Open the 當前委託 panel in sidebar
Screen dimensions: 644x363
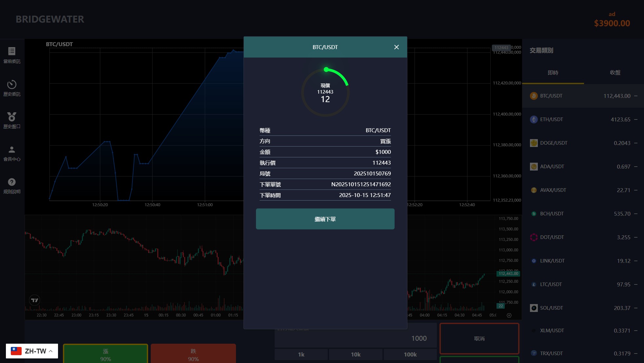click(x=12, y=55)
